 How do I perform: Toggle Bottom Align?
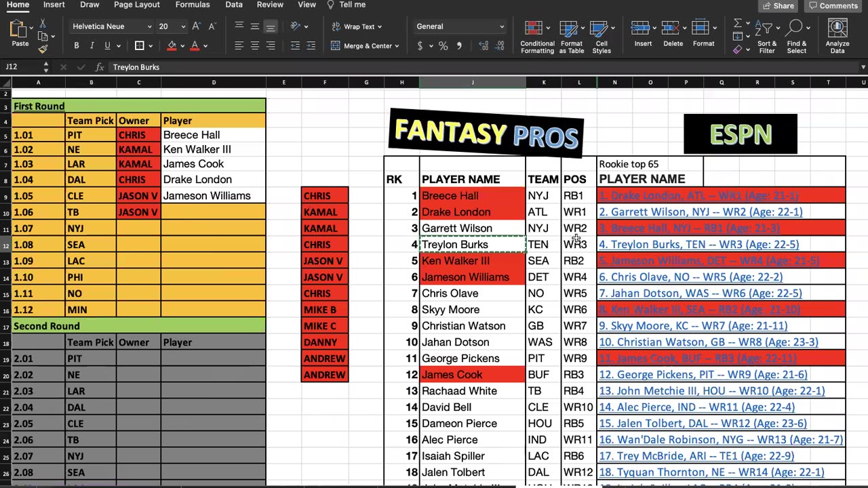coord(270,26)
